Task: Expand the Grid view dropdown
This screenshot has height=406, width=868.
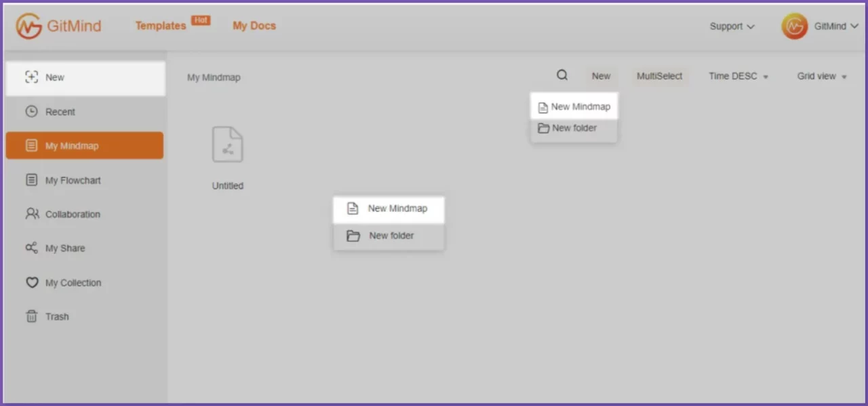Action: point(822,77)
